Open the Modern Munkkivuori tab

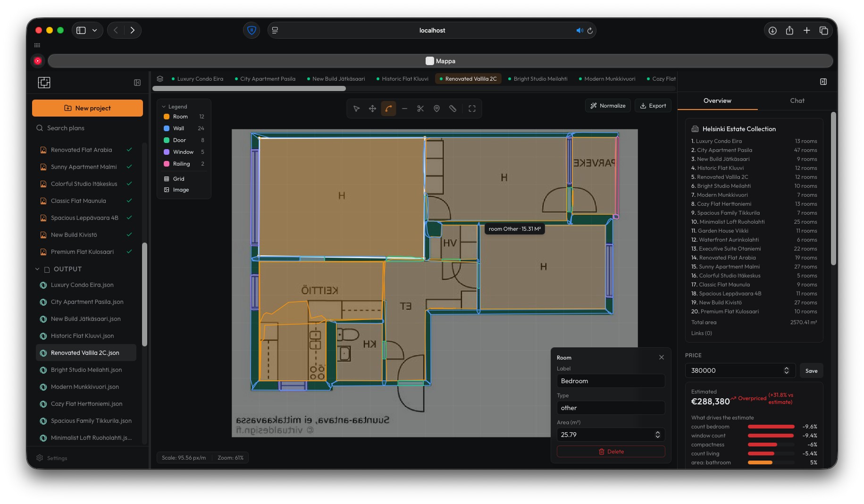pyautogui.click(x=607, y=79)
